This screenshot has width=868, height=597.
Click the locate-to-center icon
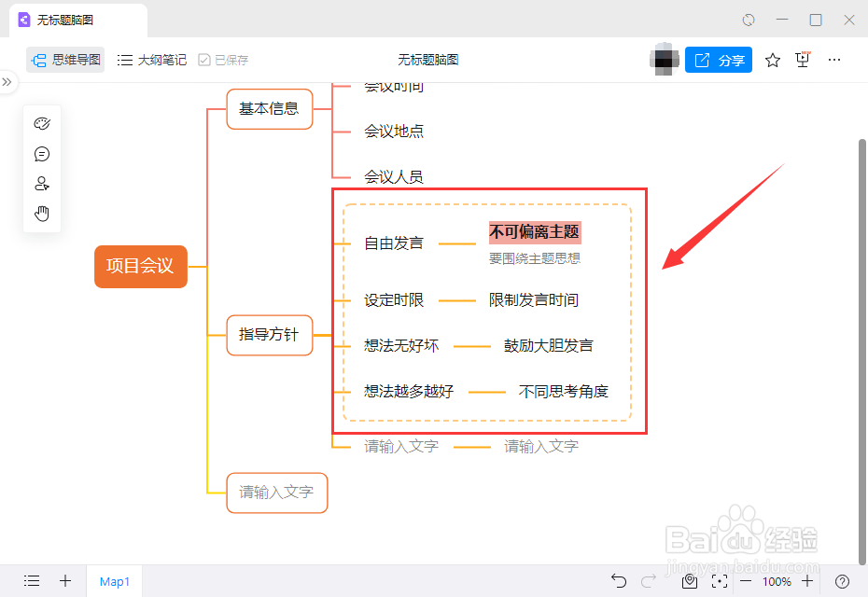coord(689,581)
